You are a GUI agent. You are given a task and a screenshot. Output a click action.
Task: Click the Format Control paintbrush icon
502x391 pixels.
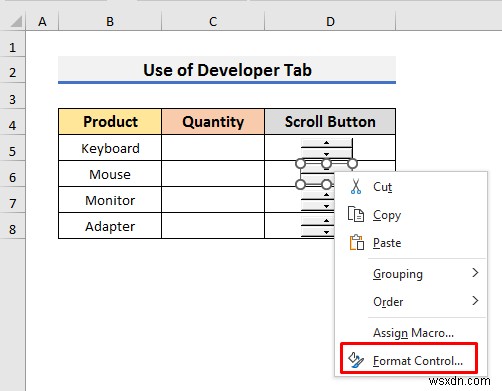click(356, 361)
